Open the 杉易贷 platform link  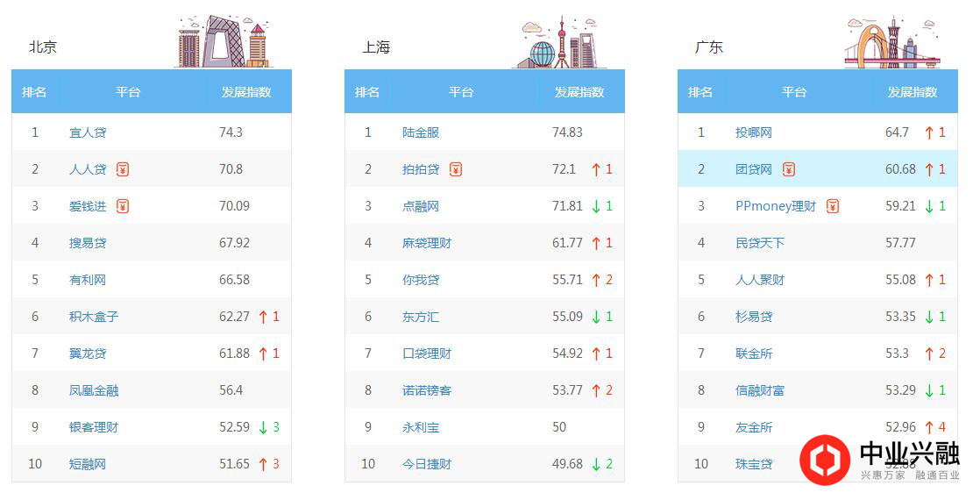tap(754, 317)
